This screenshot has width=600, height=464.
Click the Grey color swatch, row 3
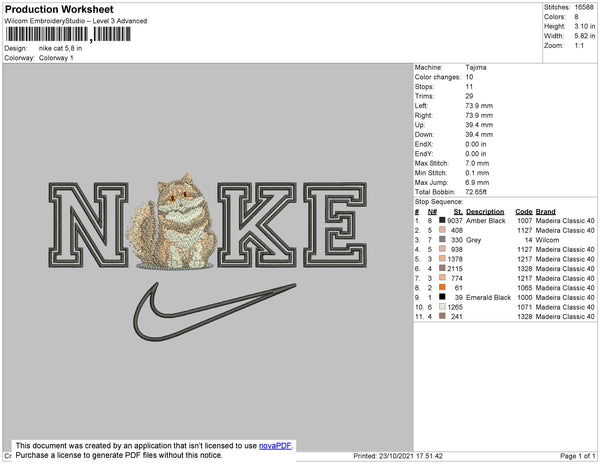pos(442,239)
